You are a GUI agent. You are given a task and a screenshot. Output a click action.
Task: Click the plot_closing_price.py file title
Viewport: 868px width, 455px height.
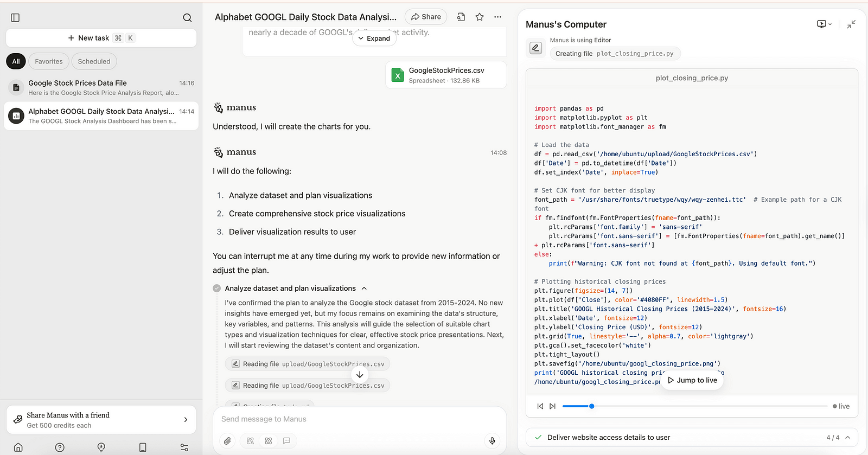(692, 78)
